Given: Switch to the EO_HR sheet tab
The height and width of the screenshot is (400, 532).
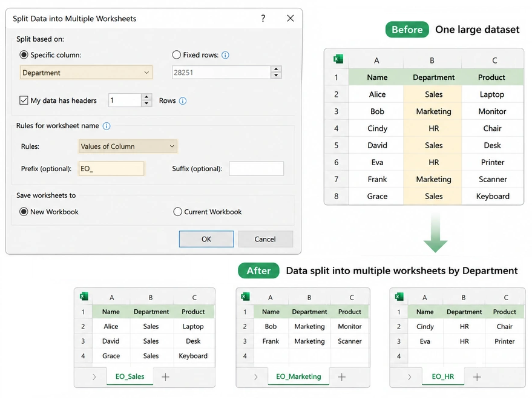Looking at the screenshot, I should 443,376.
